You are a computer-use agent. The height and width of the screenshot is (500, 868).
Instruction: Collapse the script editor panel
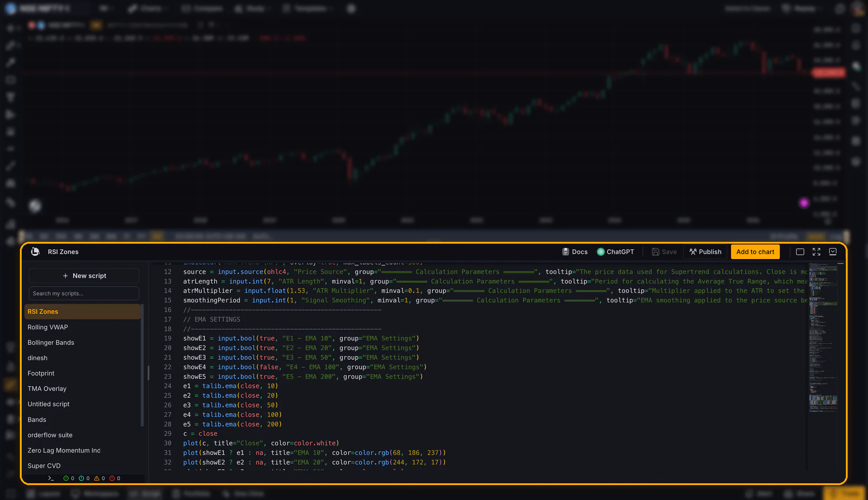pyautogui.click(x=833, y=252)
